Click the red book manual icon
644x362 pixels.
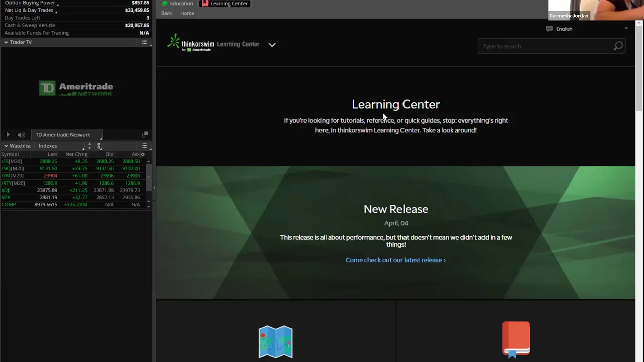coord(516,339)
